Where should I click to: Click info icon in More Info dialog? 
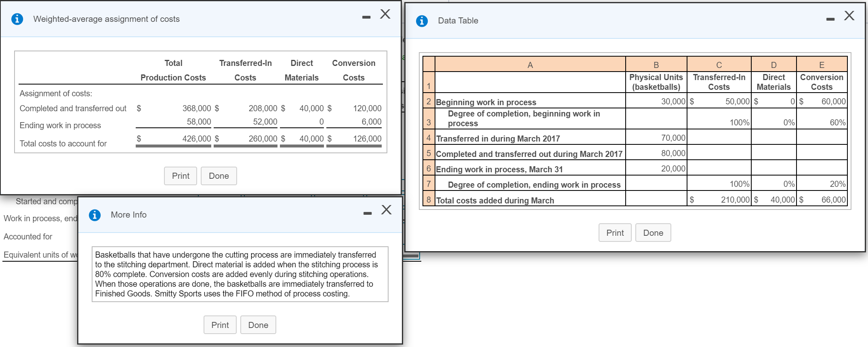coord(95,215)
